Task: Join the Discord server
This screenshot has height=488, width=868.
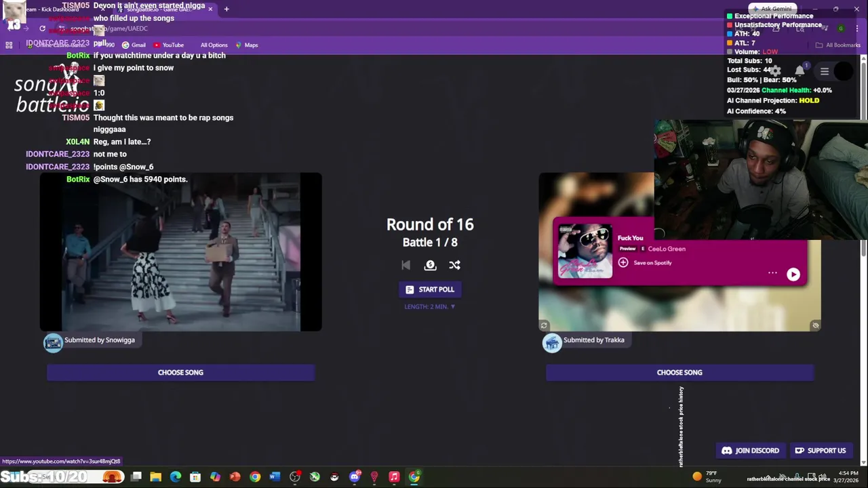Action: coord(750,451)
